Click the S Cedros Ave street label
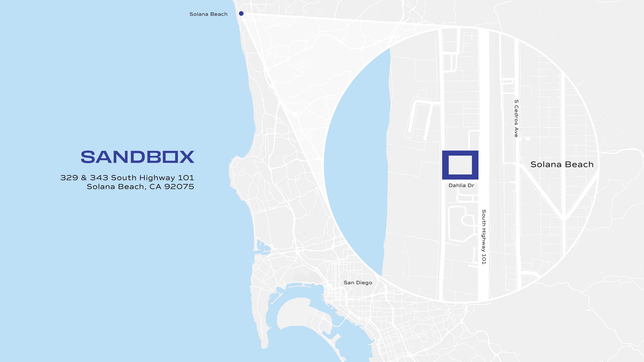This screenshot has height=362, width=644. [x=516, y=118]
